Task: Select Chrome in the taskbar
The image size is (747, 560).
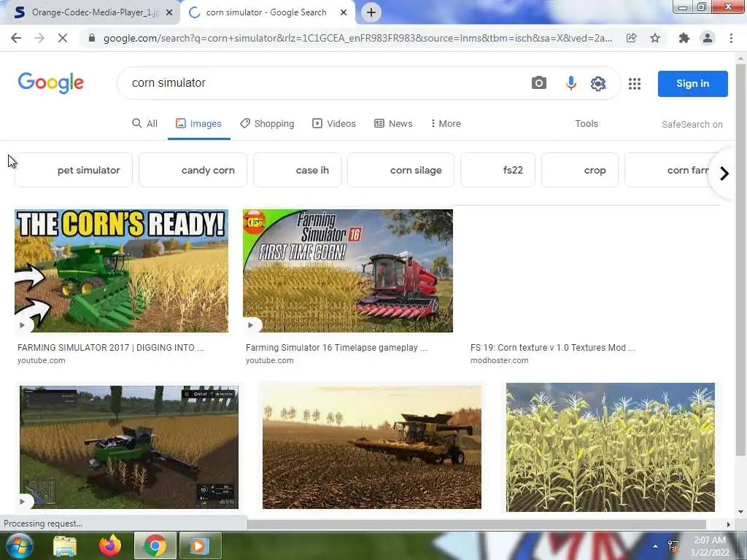Action: [155, 545]
